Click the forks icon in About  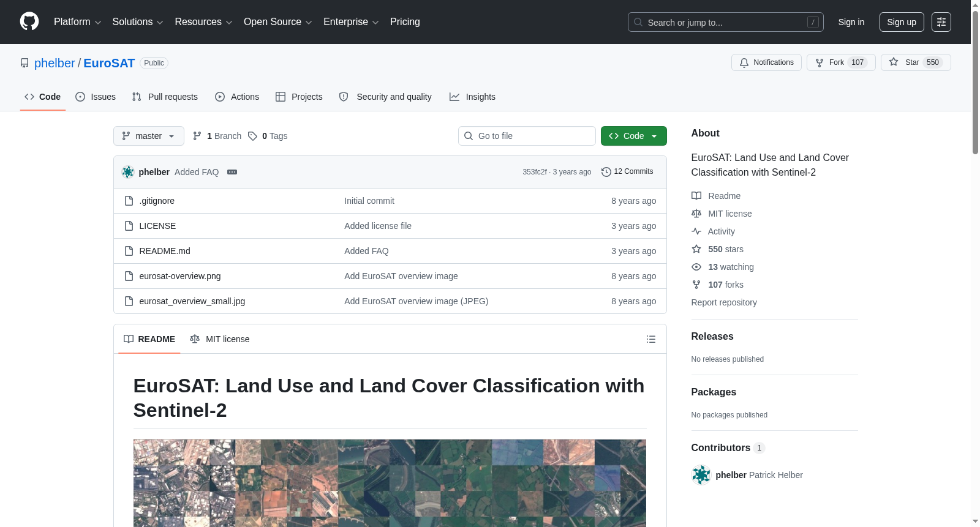696,285
